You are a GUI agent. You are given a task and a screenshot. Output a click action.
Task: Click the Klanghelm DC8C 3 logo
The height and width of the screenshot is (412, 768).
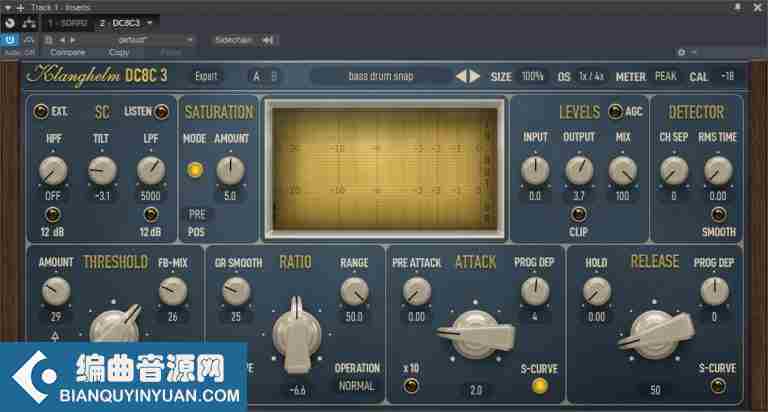pyautogui.click(x=97, y=76)
